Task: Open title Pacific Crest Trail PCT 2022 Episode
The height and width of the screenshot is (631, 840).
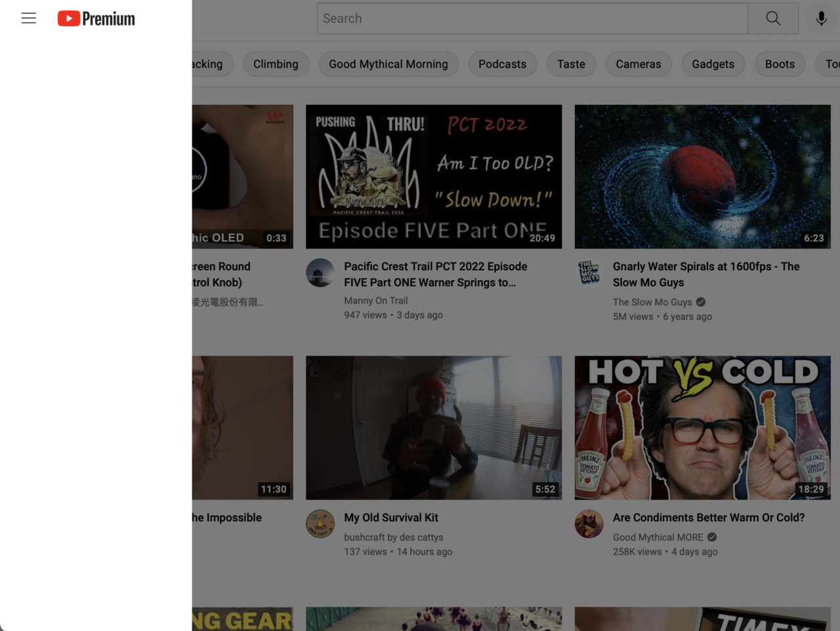Action: click(x=436, y=274)
